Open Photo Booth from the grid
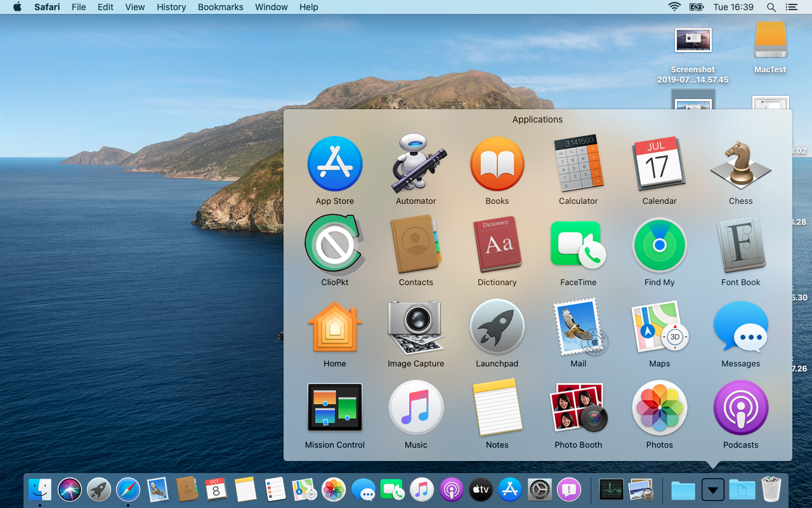 pyautogui.click(x=579, y=408)
